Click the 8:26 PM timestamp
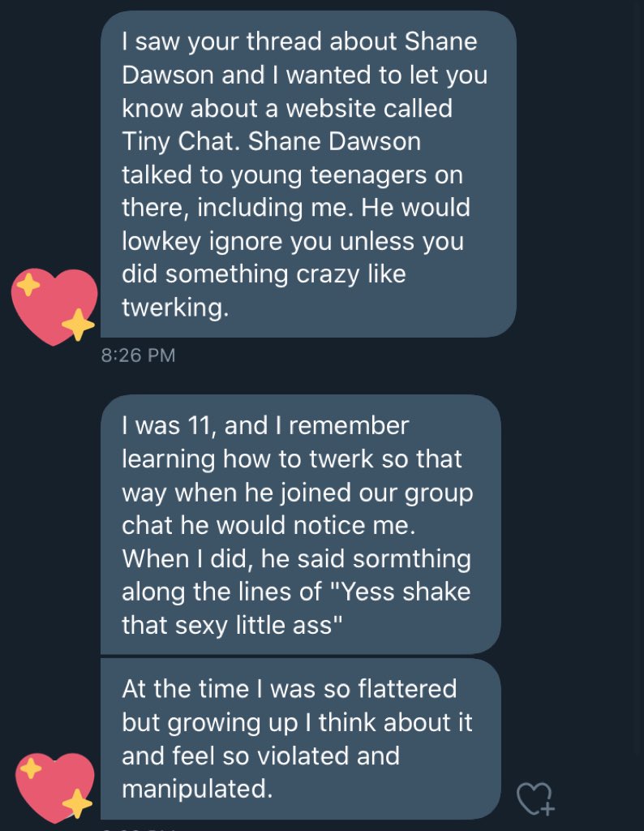 click(139, 355)
